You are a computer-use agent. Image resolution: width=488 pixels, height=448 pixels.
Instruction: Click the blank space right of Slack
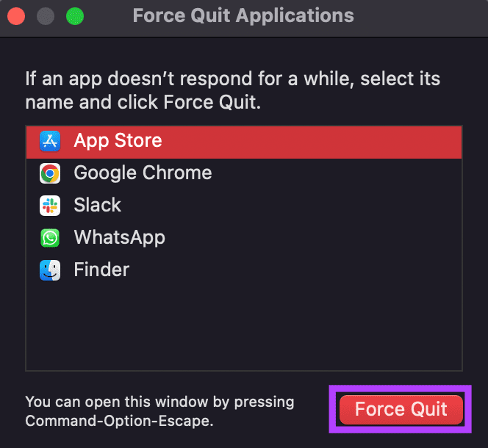click(291, 206)
